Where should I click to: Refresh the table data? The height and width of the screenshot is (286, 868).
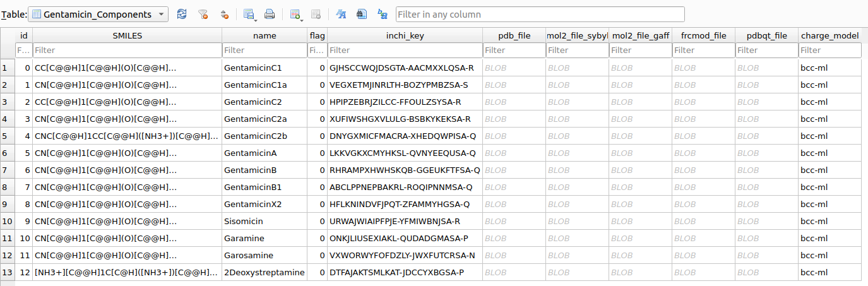[x=182, y=14]
